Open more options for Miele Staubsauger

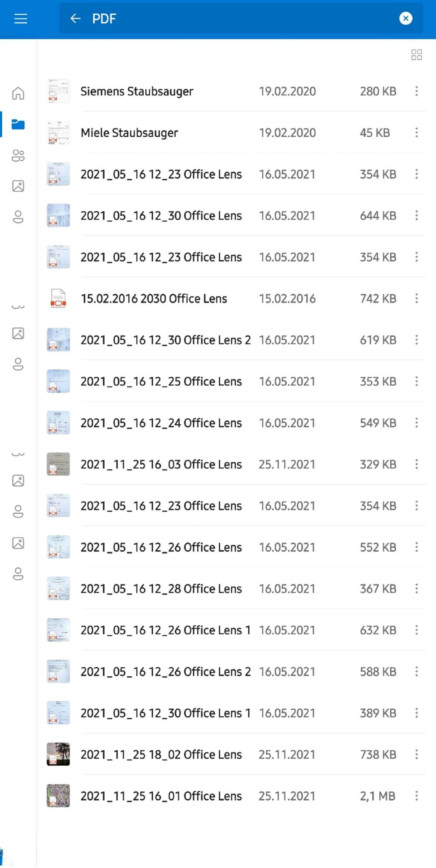(416, 133)
